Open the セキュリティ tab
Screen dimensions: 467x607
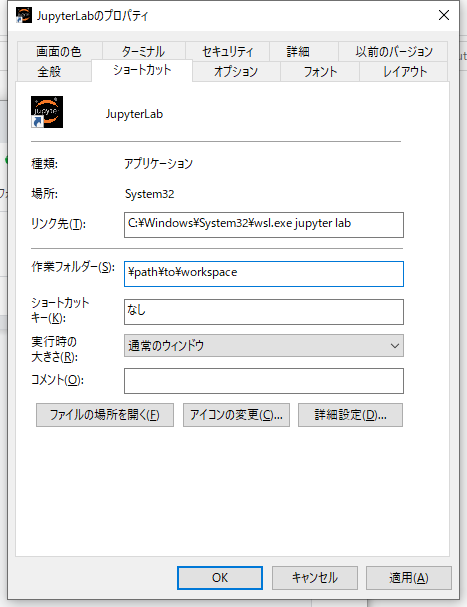pyautogui.click(x=227, y=51)
